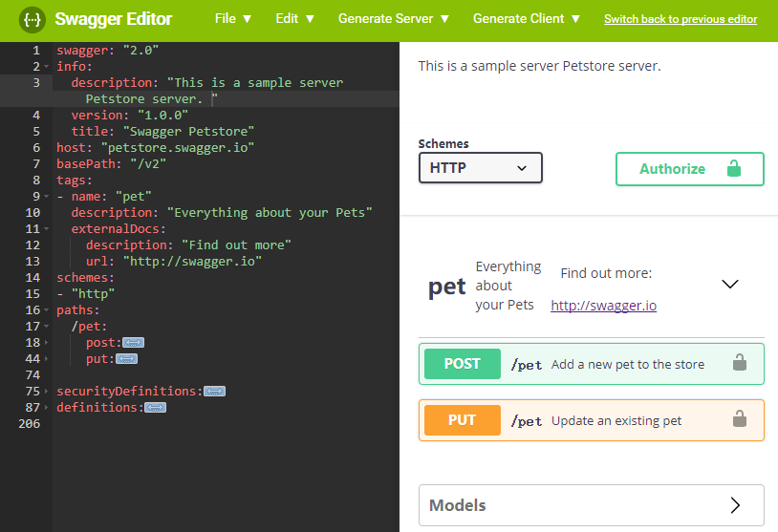The height and width of the screenshot is (532, 778).
Task: Click the Models section header
Action: [592, 505]
